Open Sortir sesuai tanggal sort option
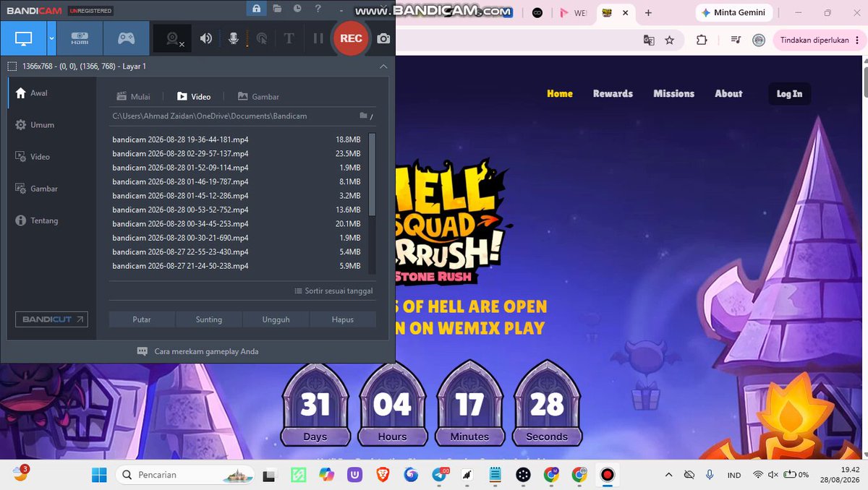Image resolution: width=868 pixels, height=490 pixels. 333,291
